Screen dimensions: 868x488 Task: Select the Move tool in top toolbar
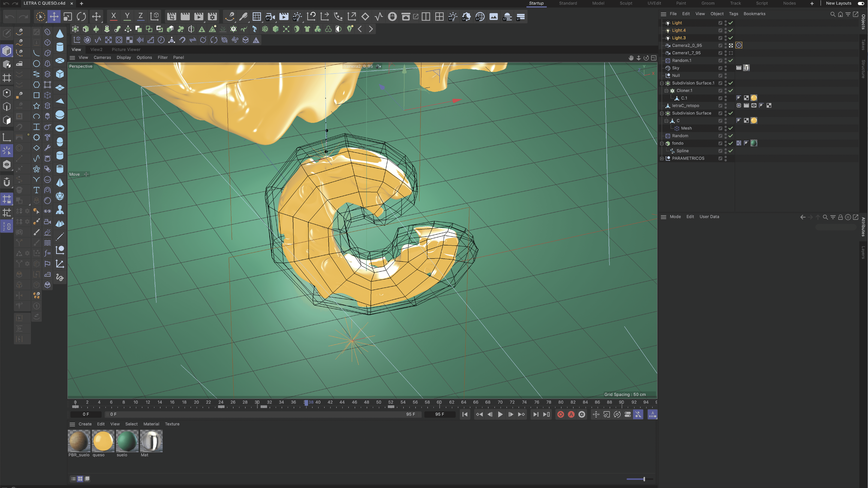54,16
